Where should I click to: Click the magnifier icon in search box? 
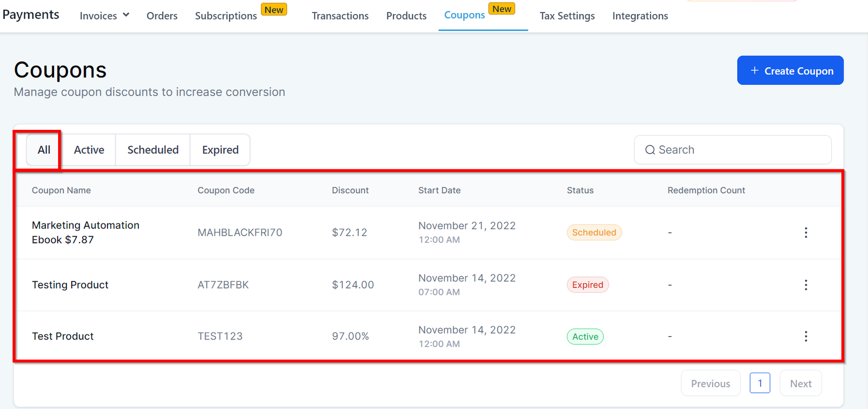(x=649, y=150)
